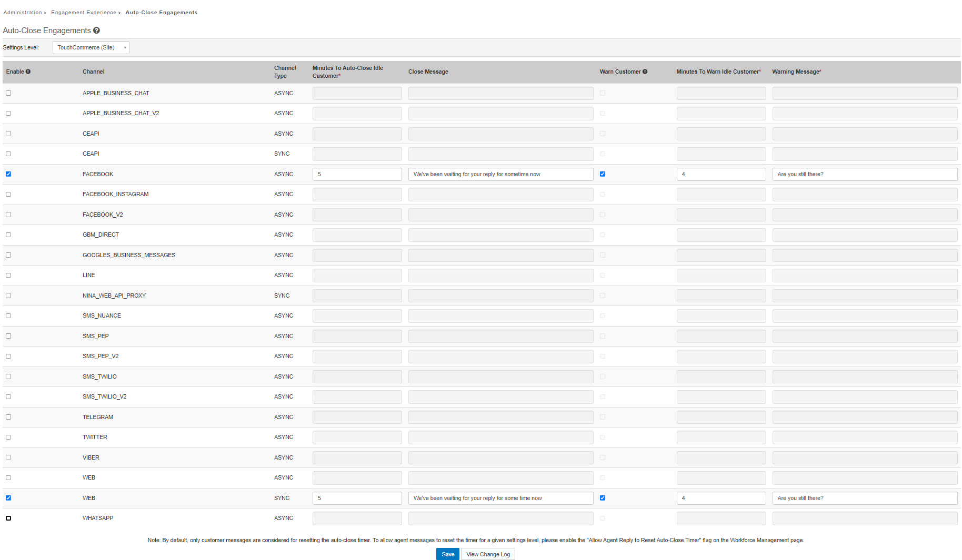
Task: Click the FACEBOOK close message field
Action: [500, 174]
